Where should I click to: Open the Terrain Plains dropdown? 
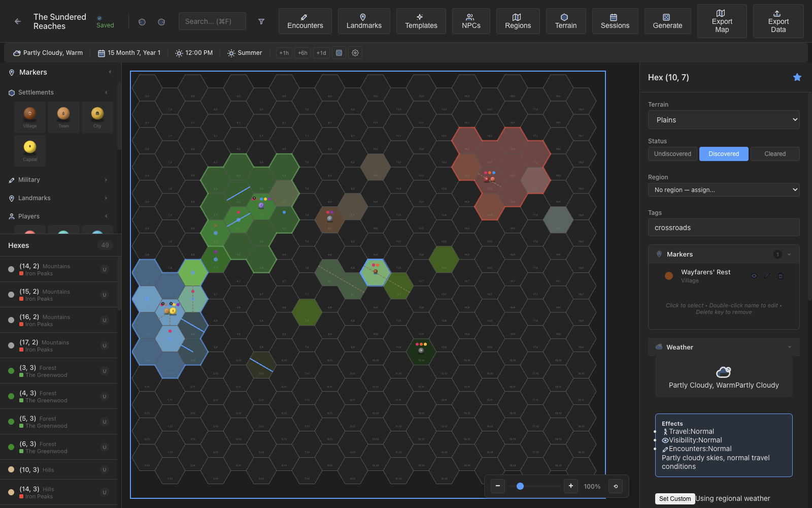point(724,120)
